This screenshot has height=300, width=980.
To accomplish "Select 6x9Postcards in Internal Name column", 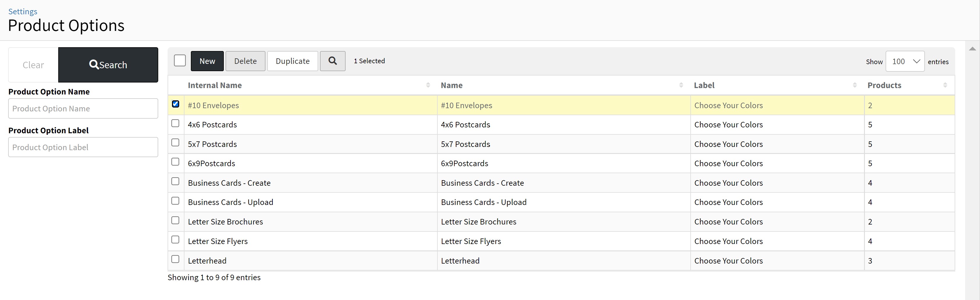I will [212, 163].
